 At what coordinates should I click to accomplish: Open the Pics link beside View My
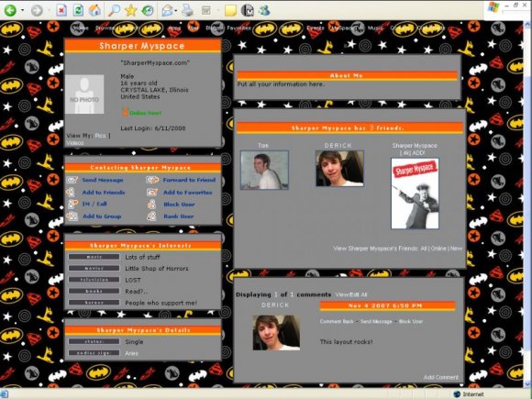click(x=100, y=136)
